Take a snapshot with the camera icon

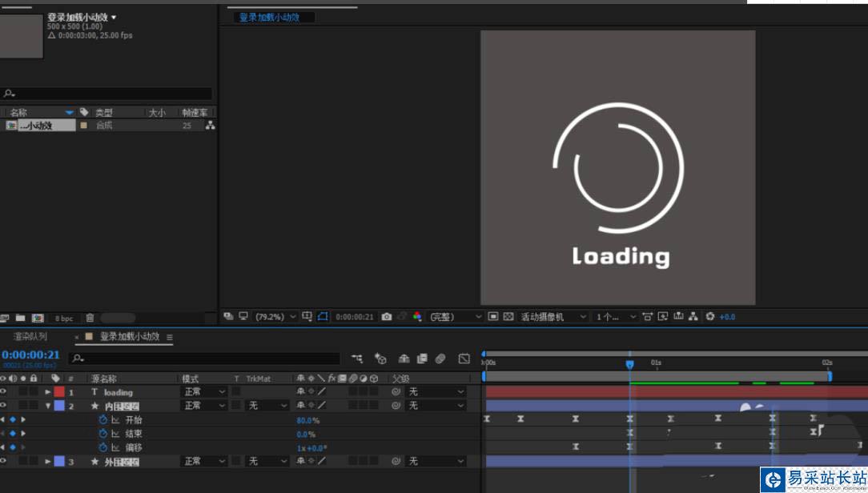coord(387,316)
